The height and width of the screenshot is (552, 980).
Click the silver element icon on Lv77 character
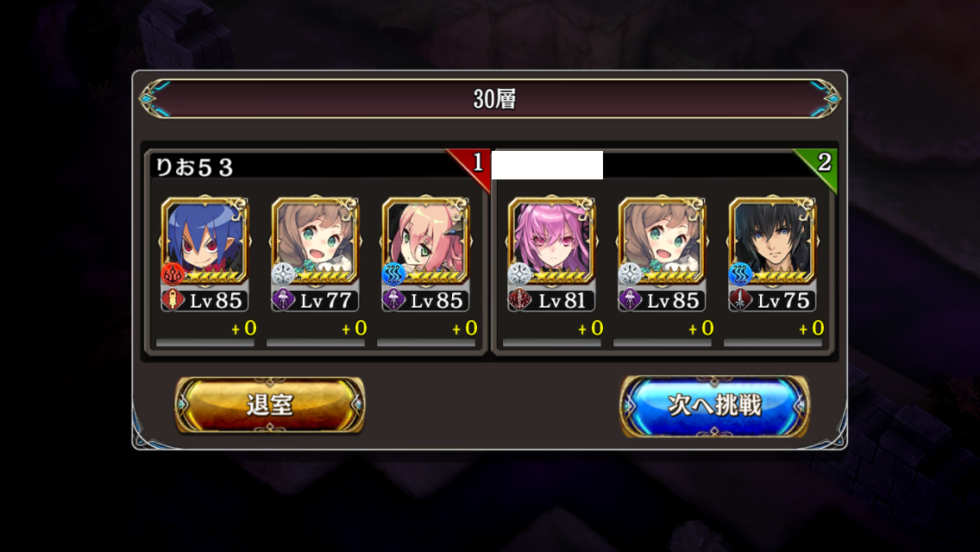point(283,273)
